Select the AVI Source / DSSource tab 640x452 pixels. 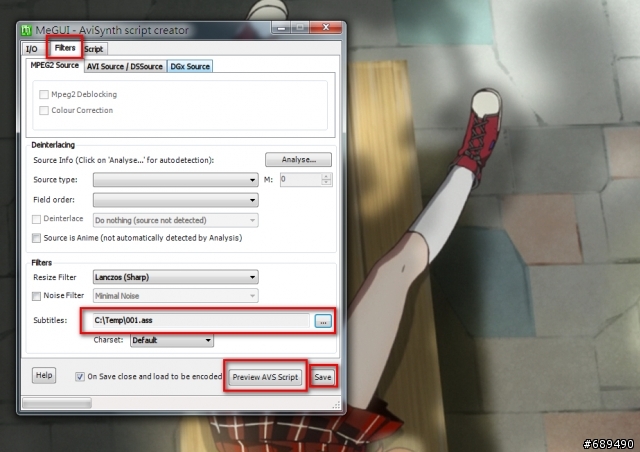pos(125,66)
